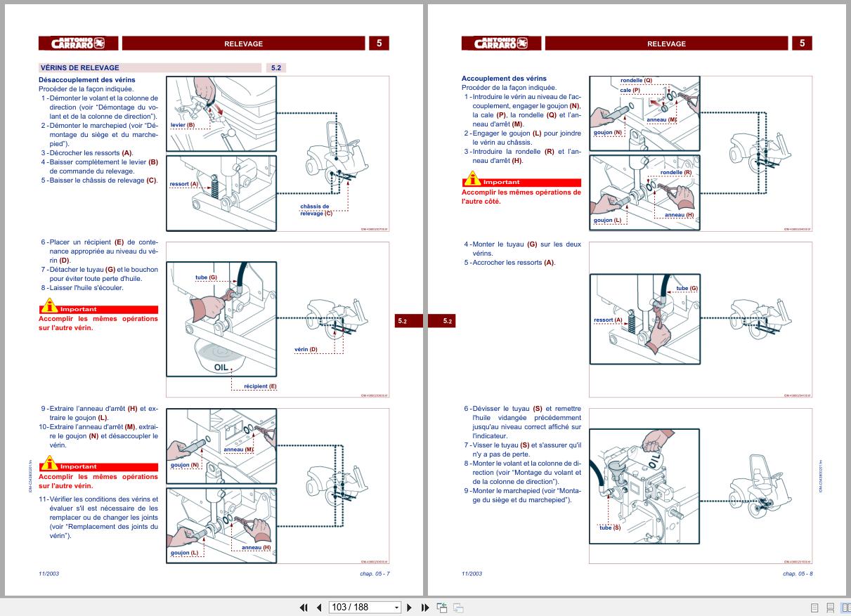Click the 5.2 section number box
The width and height of the screenshot is (851, 616).
coord(275,68)
